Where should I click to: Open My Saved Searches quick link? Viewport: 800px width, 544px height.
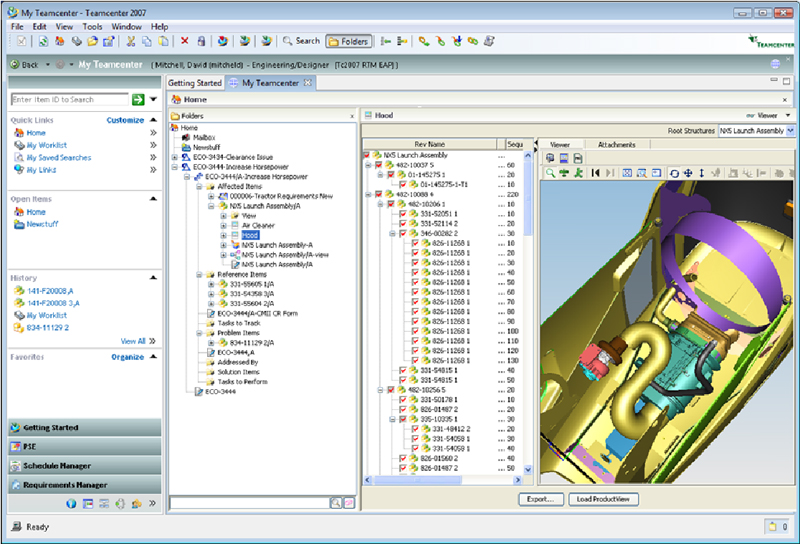(59, 158)
